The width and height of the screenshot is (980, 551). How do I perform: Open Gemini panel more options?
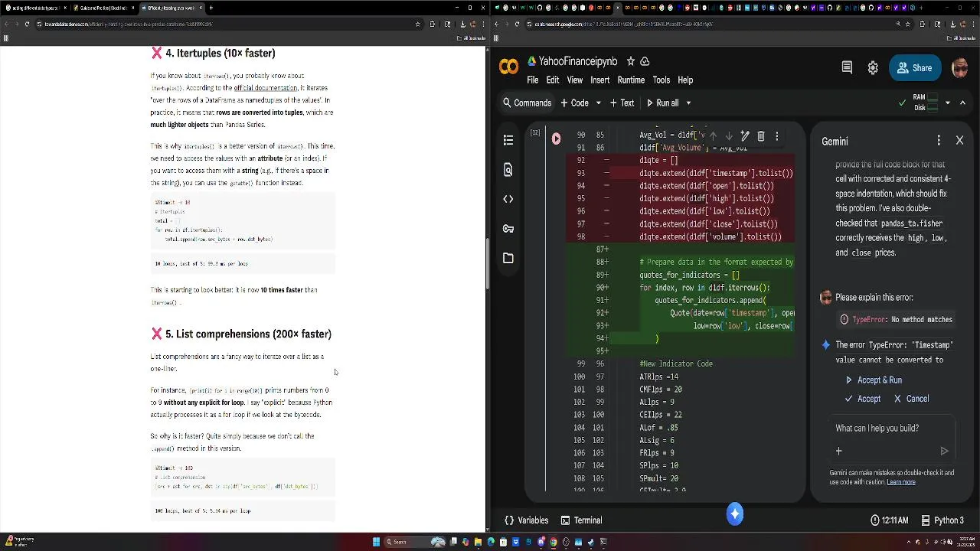[x=939, y=141]
